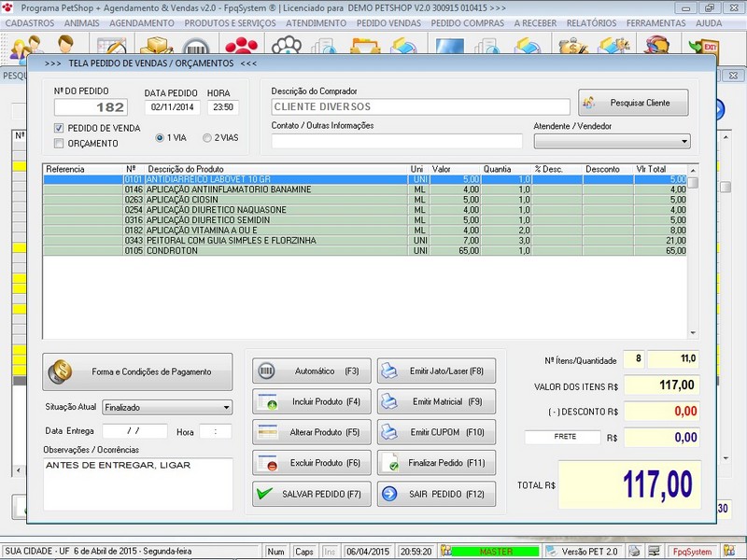The width and height of the screenshot is (747, 560).
Task: Click the printer icon left of money bag
Action: coord(528,47)
